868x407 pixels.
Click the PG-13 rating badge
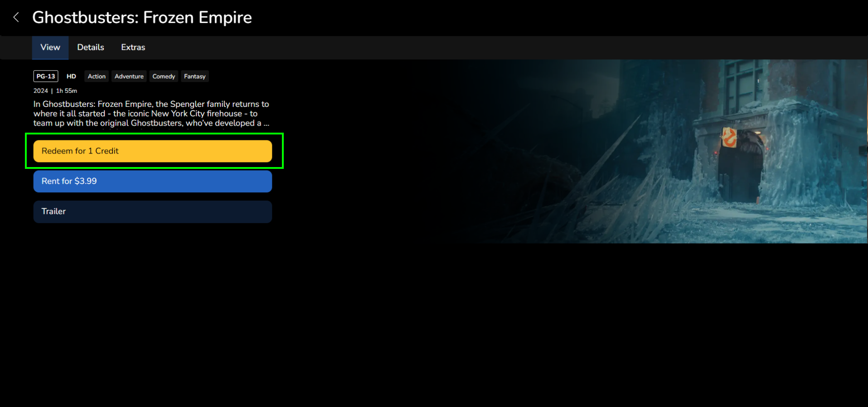click(46, 76)
